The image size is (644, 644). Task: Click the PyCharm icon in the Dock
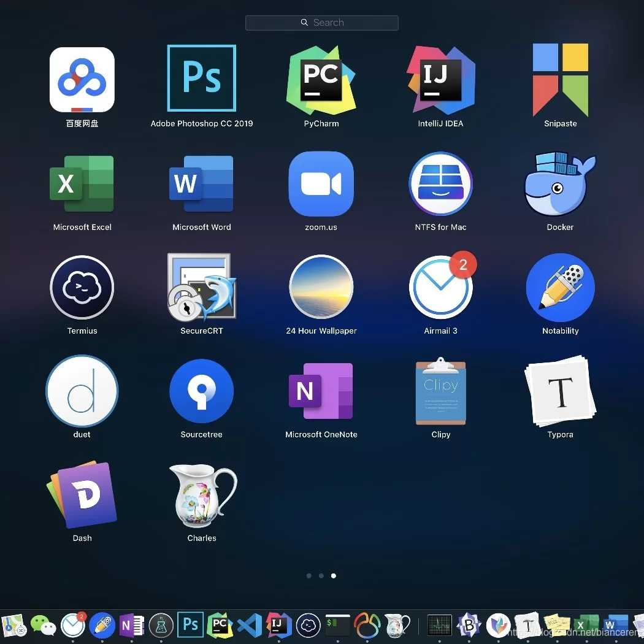(220, 625)
